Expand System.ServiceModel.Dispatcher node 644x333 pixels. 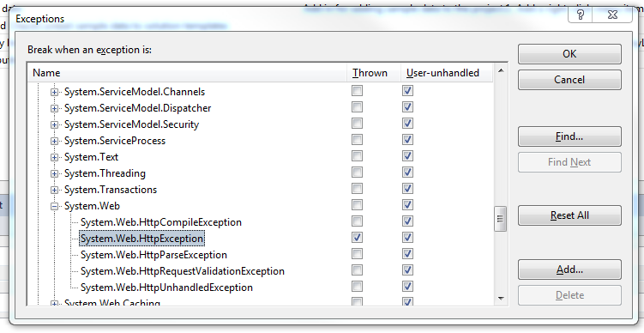(54, 109)
